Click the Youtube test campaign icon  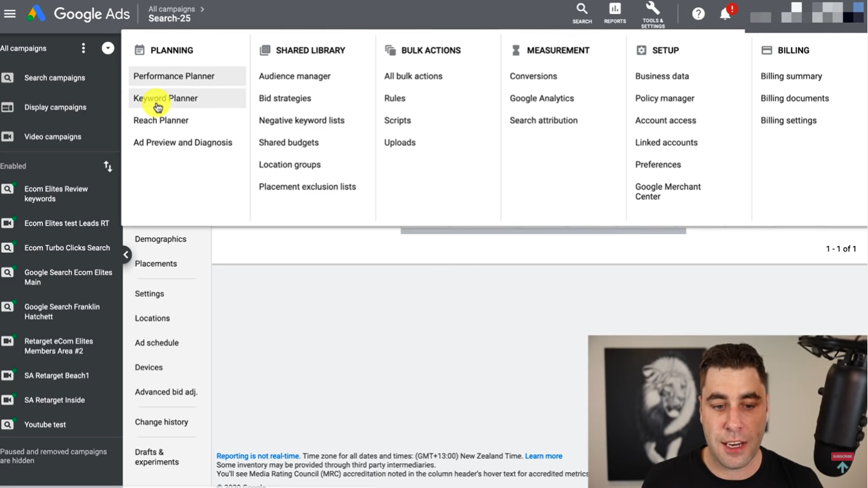(x=8, y=424)
